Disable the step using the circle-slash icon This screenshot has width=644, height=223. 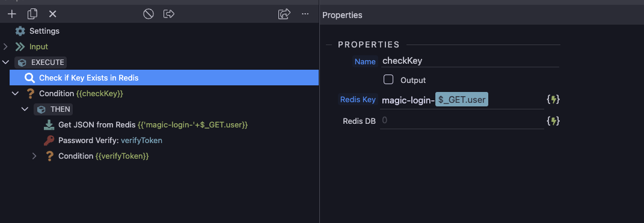(x=149, y=14)
